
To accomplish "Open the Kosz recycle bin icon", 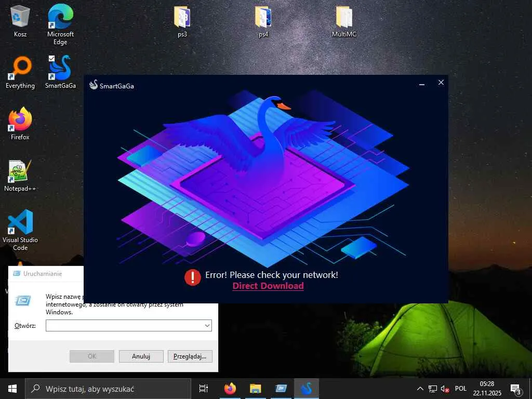I will [20, 21].
